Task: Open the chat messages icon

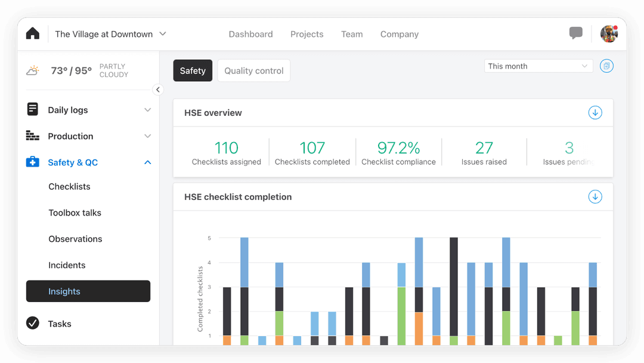Action: (575, 33)
